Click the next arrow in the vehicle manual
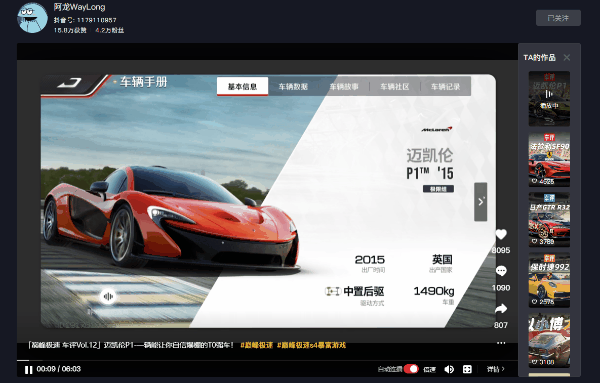Image resolution: width=600 pixels, height=383 pixels. click(481, 202)
